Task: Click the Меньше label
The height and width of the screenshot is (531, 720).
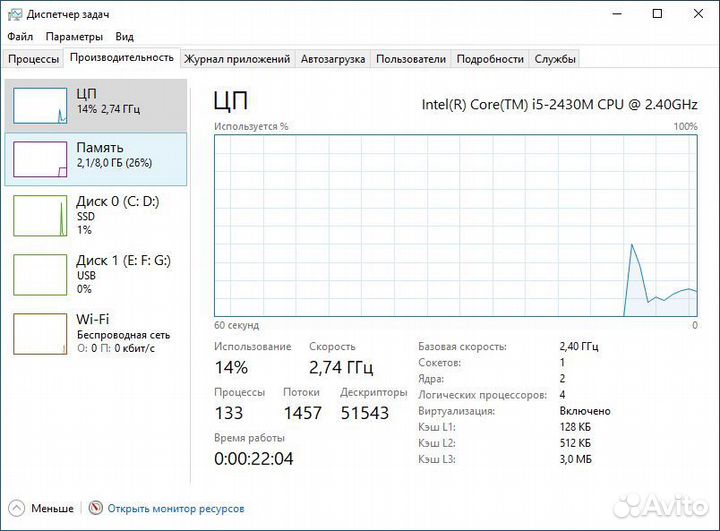Action: (x=52, y=508)
